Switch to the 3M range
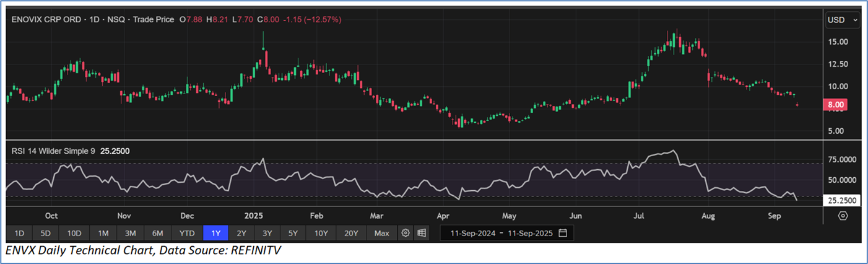 [x=130, y=233]
